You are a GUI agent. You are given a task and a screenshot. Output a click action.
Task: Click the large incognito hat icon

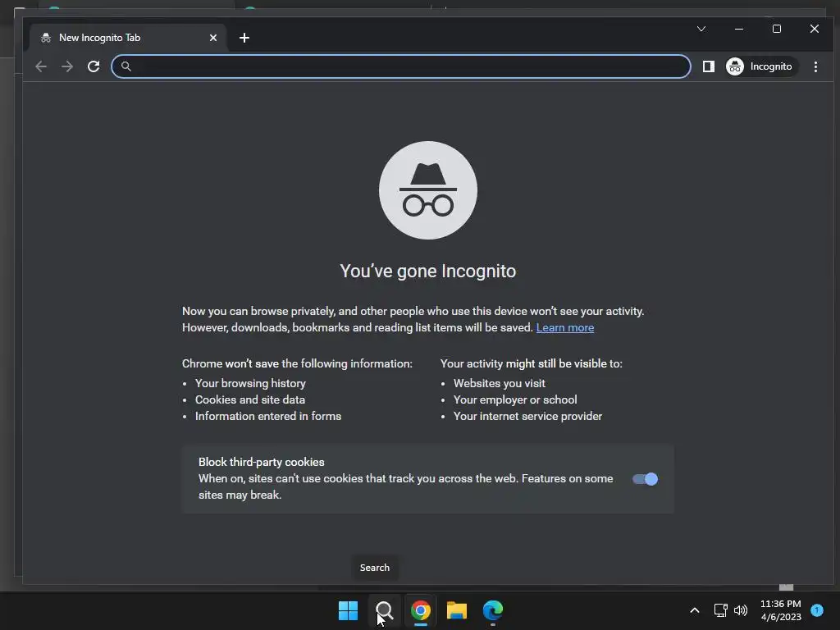428,190
